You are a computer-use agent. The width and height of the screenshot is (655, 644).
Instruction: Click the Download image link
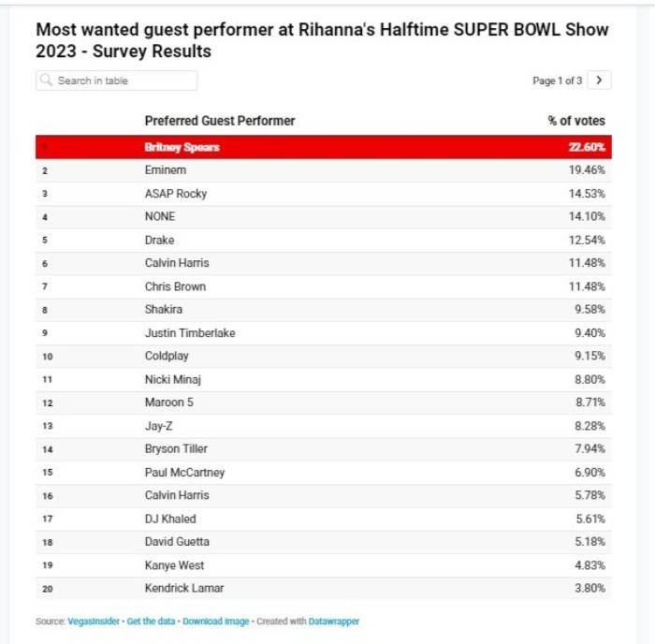[215, 622]
